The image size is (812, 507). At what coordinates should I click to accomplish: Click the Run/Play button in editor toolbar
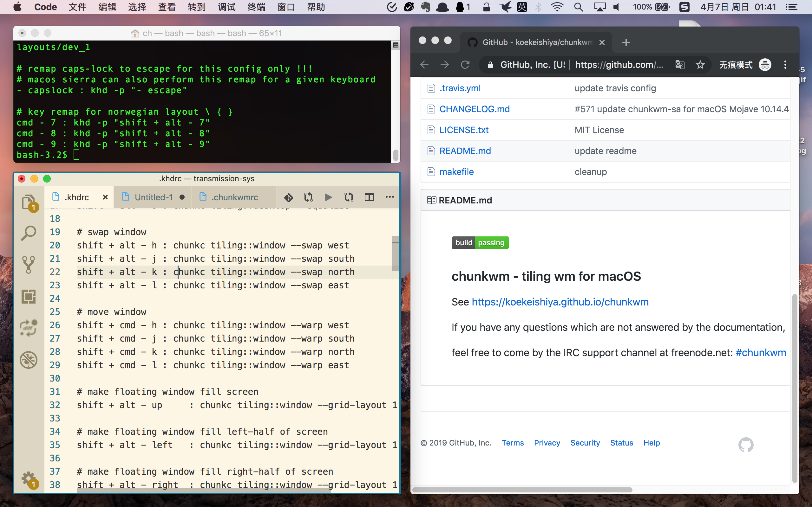pos(328,197)
